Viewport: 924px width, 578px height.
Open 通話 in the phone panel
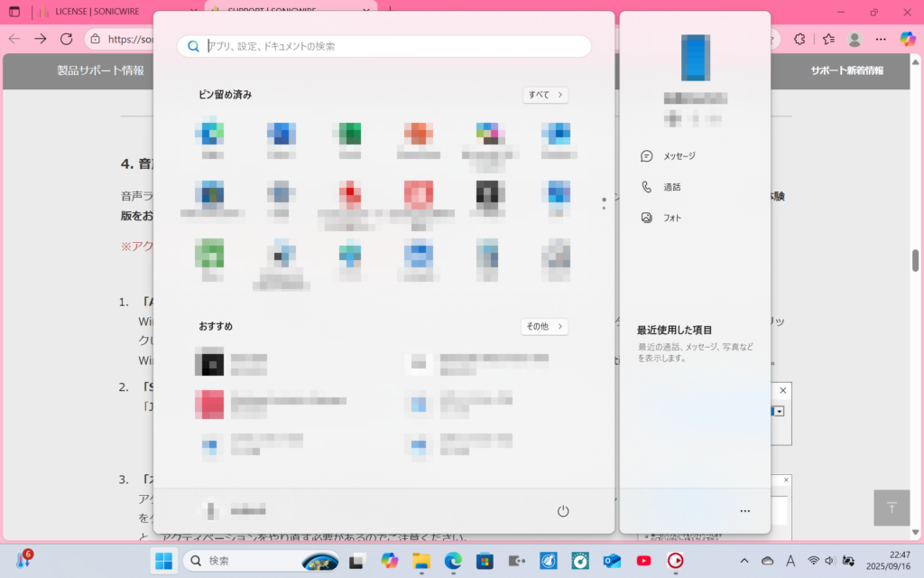[x=671, y=187]
